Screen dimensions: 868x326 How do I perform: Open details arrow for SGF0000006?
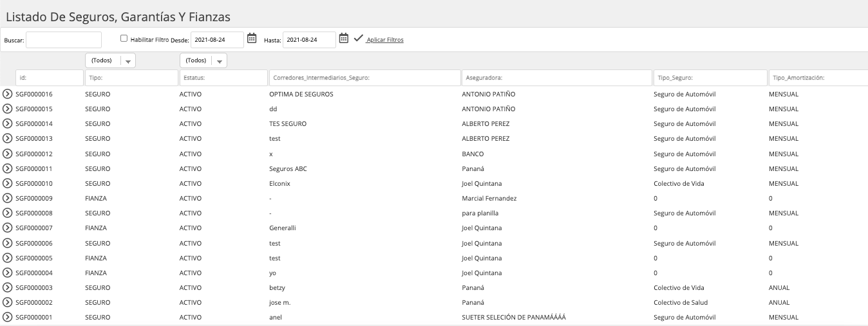coord(8,243)
